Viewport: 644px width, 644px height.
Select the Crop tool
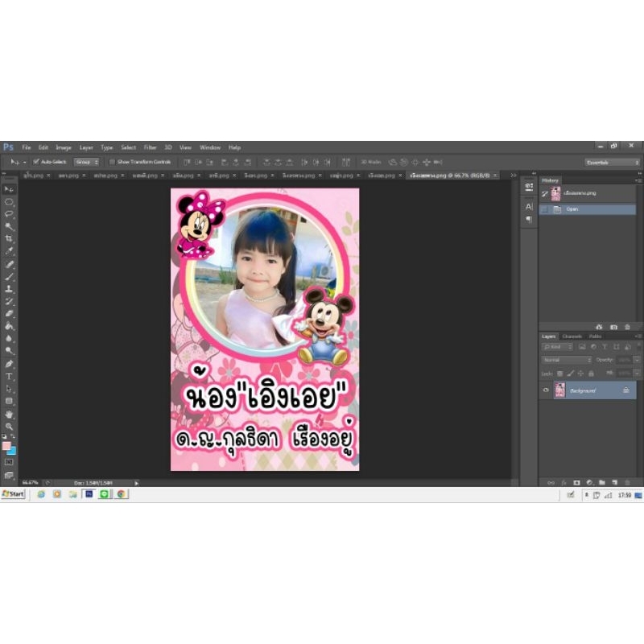9,238
